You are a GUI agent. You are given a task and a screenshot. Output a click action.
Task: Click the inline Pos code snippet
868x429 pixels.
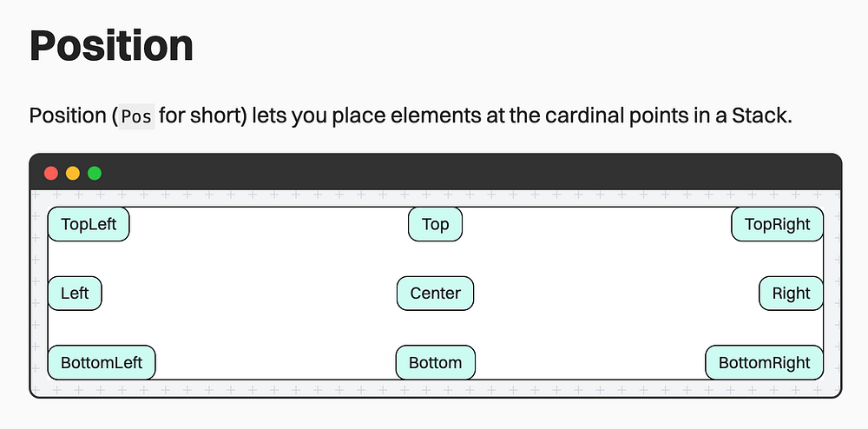coord(136,116)
